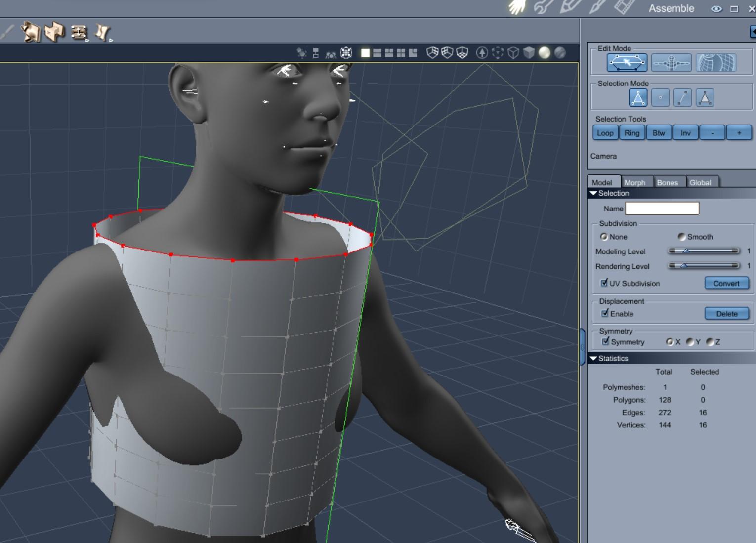Click the Convert subdivision button
Viewport: 756px width, 543px height.
(726, 283)
